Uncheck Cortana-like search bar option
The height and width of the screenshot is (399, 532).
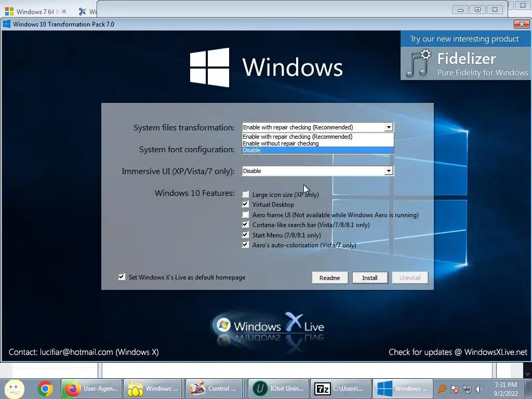point(245,224)
